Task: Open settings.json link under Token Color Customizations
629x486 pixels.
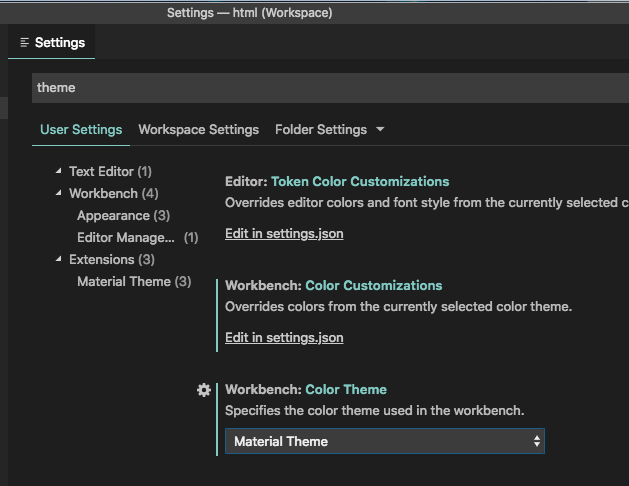Action: 284,233
